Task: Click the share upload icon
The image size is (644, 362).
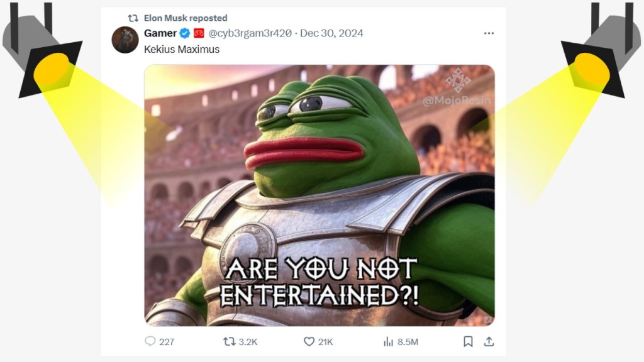Action: click(489, 341)
